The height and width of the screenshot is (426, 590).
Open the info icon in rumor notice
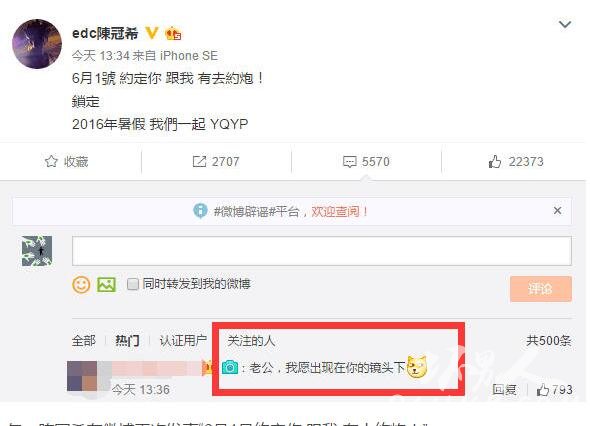pyautogui.click(x=200, y=211)
